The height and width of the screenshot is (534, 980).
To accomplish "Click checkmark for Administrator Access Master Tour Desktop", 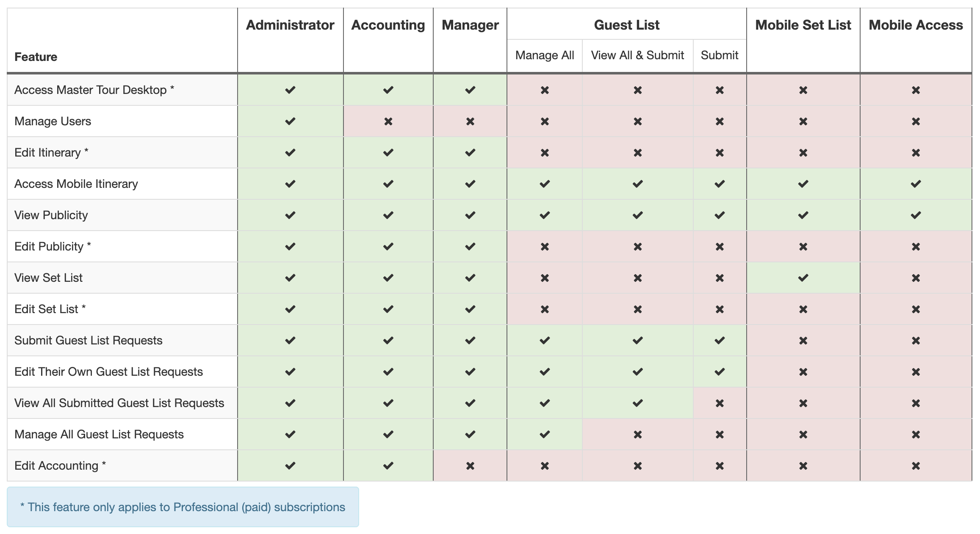I will coord(290,90).
